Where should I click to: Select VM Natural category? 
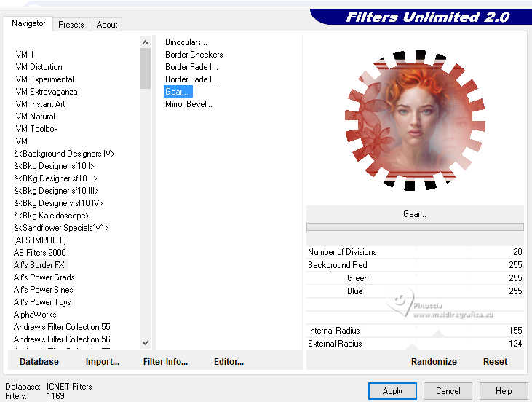point(35,117)
